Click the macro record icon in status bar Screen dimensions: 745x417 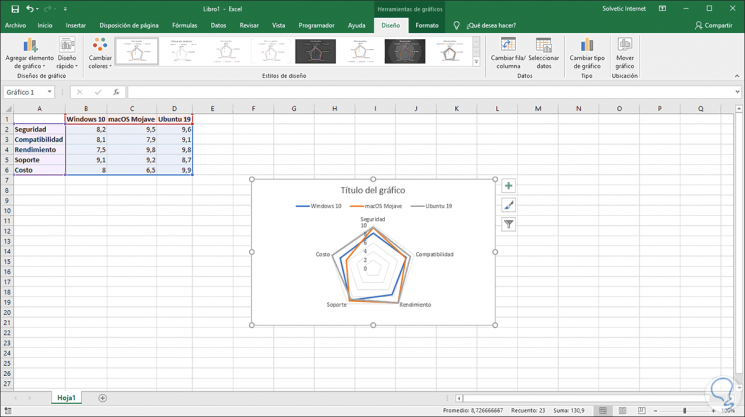pos(8,411)
